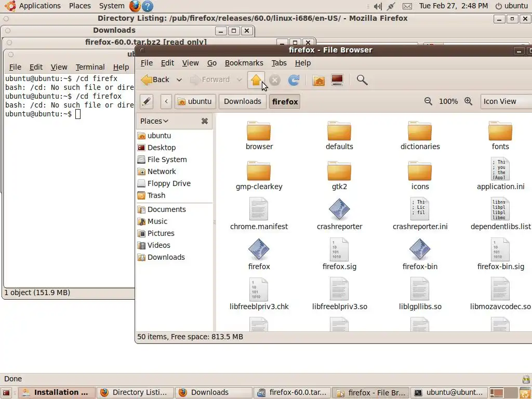Select the browser folder icon
This screenshot has width=532, height=399.
click(x=259, y=130)
